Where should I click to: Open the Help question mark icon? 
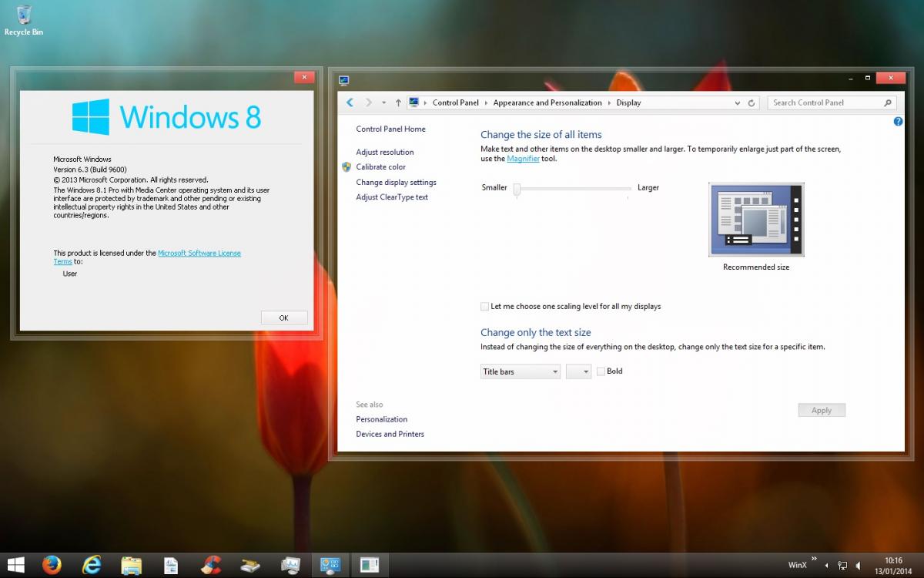tap(898, 122)
